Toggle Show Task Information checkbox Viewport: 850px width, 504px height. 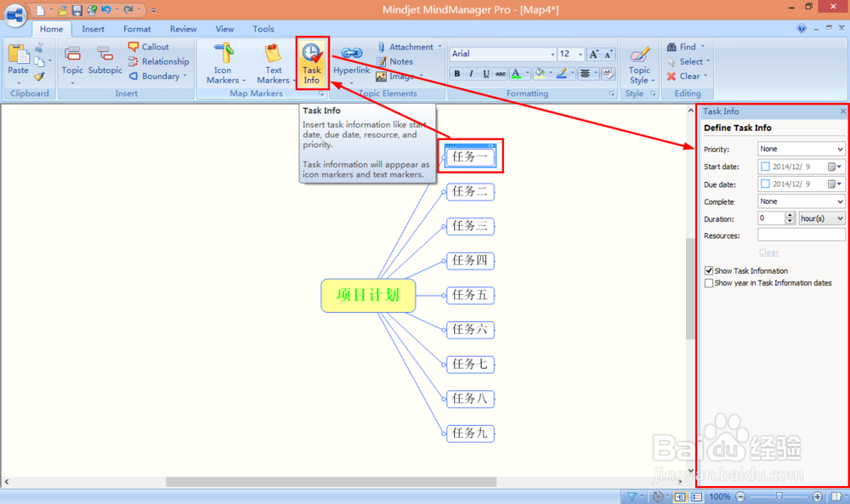coord(709,270)
